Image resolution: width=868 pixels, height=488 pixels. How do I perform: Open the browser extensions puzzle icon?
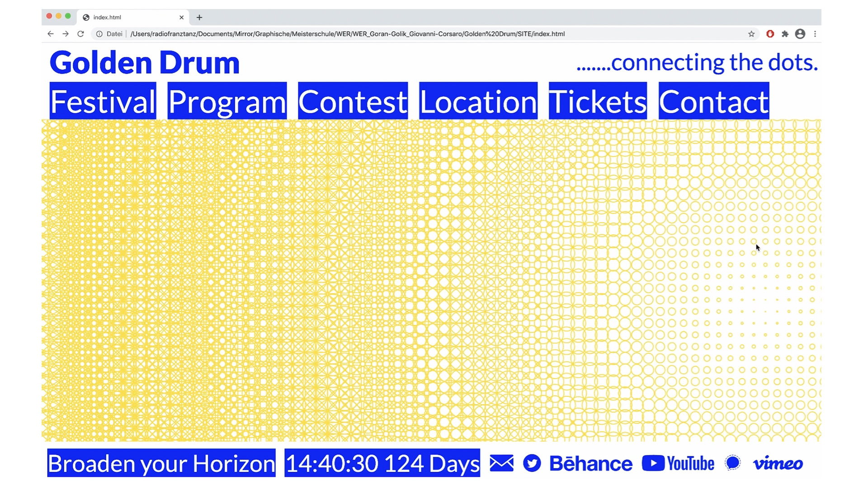pos(785,34)
